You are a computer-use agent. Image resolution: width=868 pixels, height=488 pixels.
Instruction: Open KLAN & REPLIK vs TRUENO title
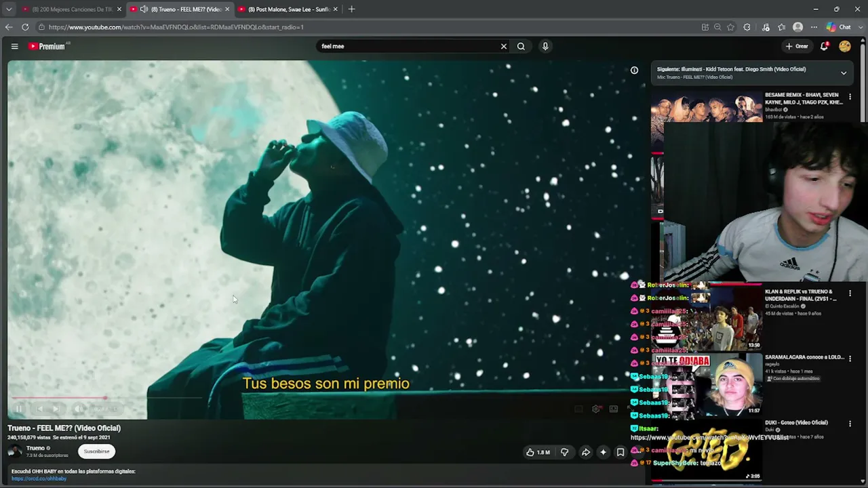800,296
